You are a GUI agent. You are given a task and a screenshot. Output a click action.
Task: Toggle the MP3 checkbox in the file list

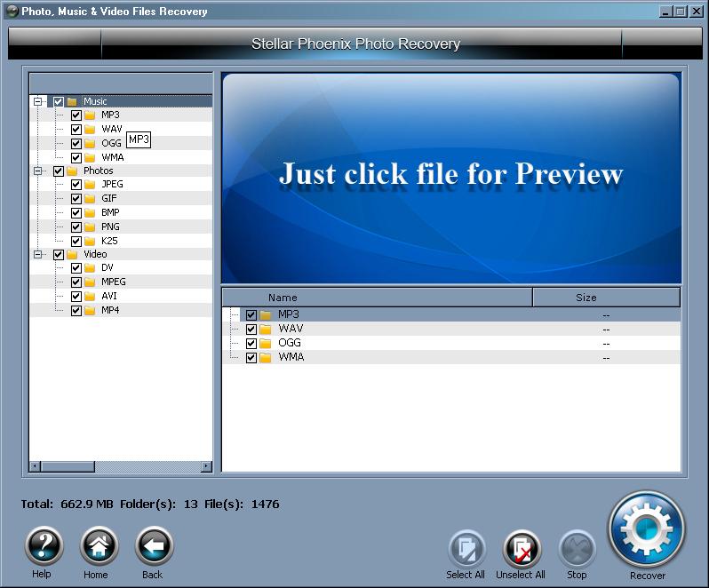coord(251,314)
